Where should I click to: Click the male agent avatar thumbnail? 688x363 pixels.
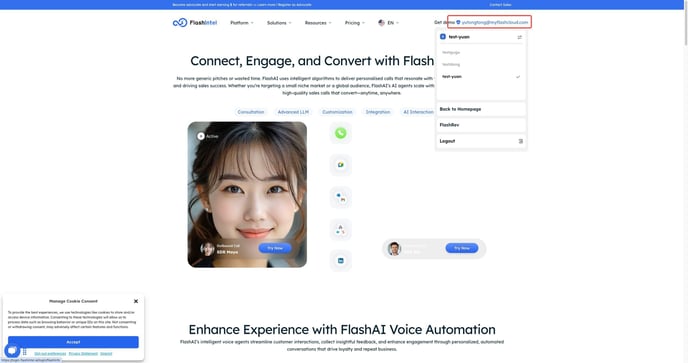(394, 249)
